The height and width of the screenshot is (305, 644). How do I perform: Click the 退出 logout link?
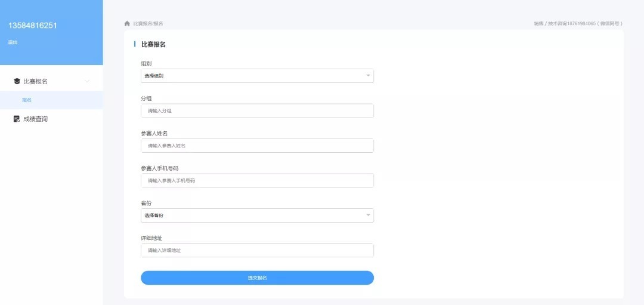tap(13, 42)
